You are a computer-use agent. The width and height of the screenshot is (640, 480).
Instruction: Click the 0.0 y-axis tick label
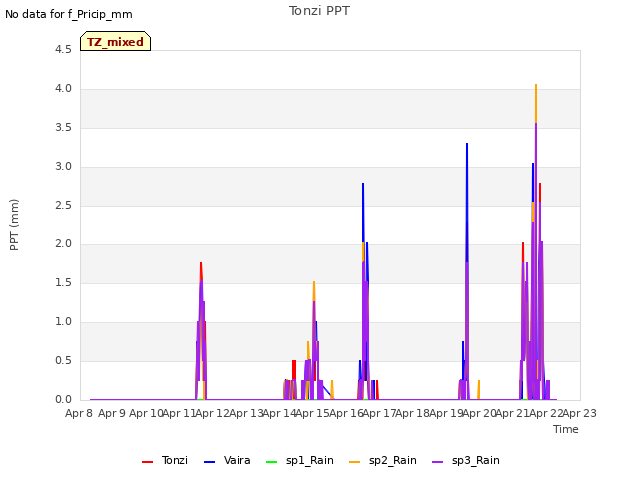click(63, 399)
